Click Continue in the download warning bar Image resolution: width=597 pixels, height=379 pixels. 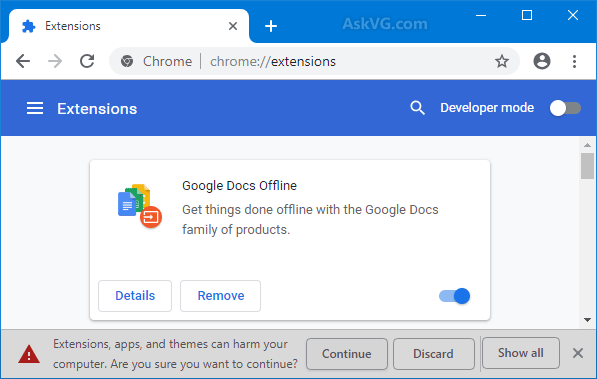347,354
